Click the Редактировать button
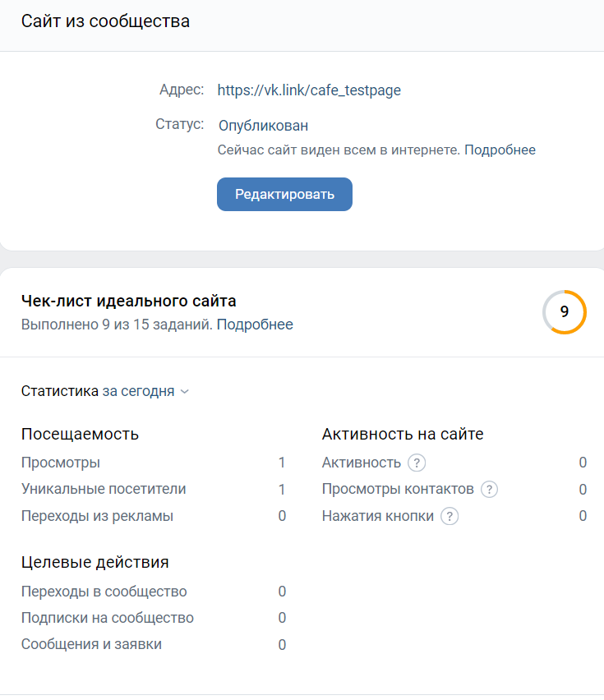 click(284, 194)
